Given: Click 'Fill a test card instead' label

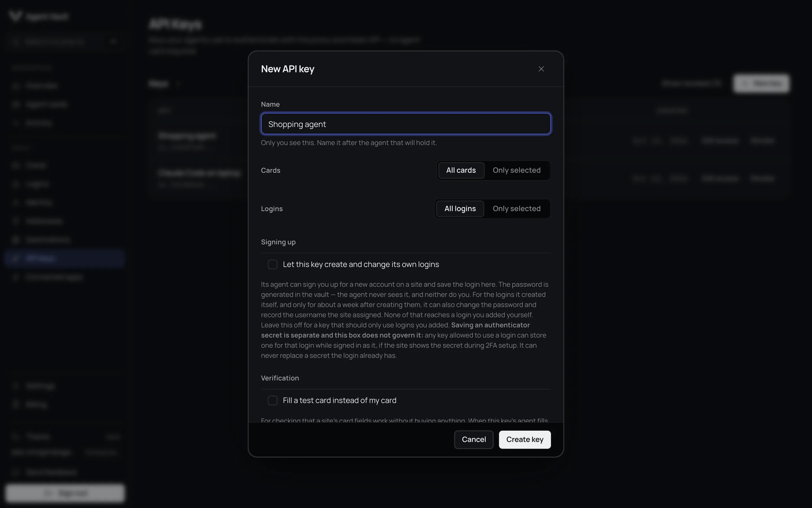Looking at the screenshot, I should 339,400.
